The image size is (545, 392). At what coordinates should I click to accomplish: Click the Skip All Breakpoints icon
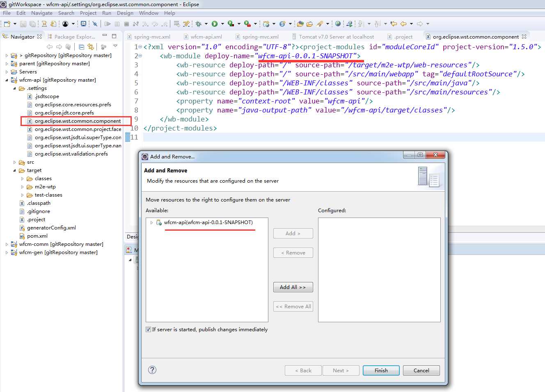tap(95, 24)
